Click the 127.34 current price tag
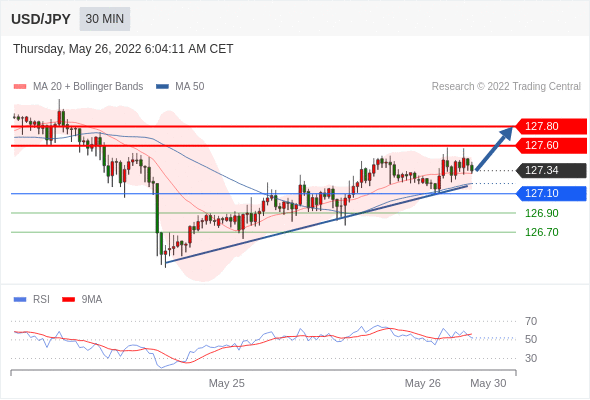The image size is (590, 400). click(550, 170)
